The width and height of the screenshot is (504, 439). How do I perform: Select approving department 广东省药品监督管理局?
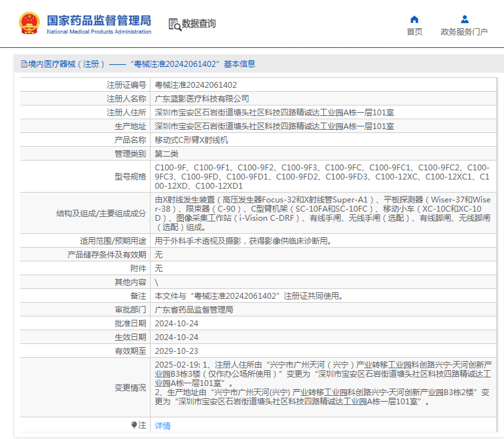click(194, 310)
